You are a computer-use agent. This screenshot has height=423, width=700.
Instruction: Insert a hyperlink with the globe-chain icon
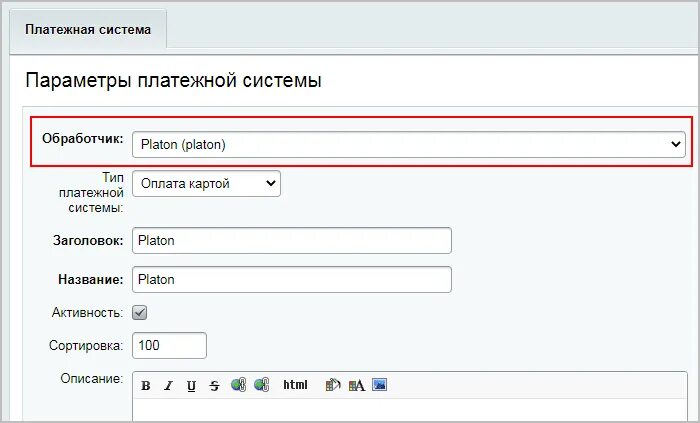pyautogui.click(x=238, y=385)
